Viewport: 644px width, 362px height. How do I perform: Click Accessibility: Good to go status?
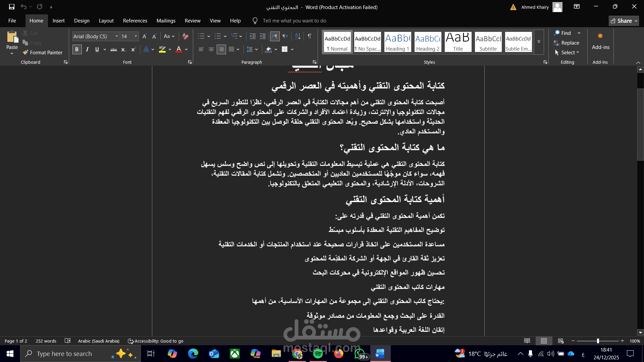click(156, 341)
